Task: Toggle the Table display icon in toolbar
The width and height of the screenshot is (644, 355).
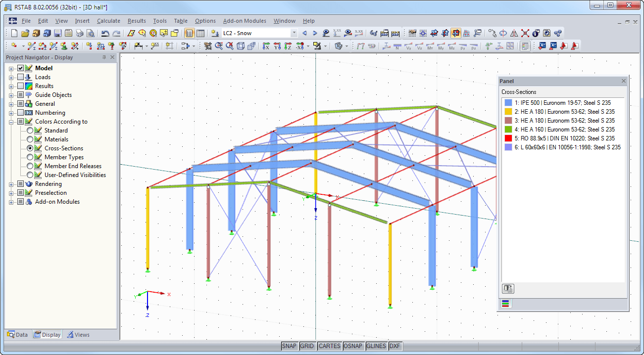Action: 200,33
